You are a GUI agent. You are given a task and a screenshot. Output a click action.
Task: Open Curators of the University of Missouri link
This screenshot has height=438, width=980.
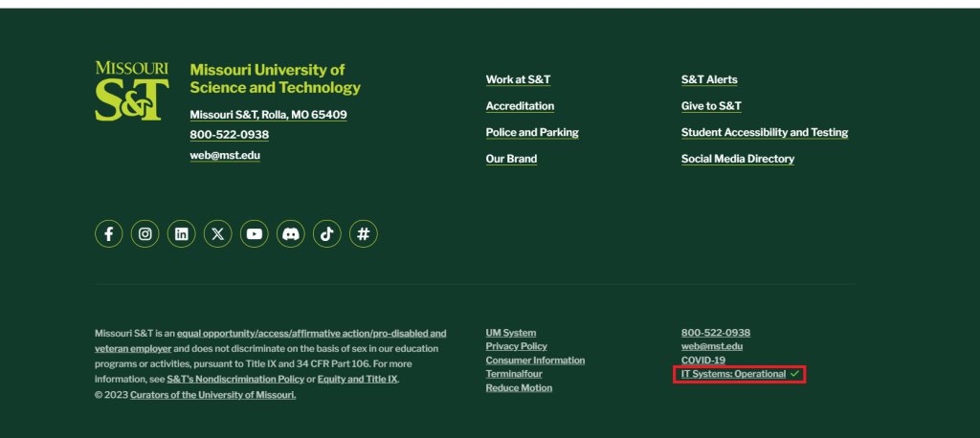pos(213,395)
